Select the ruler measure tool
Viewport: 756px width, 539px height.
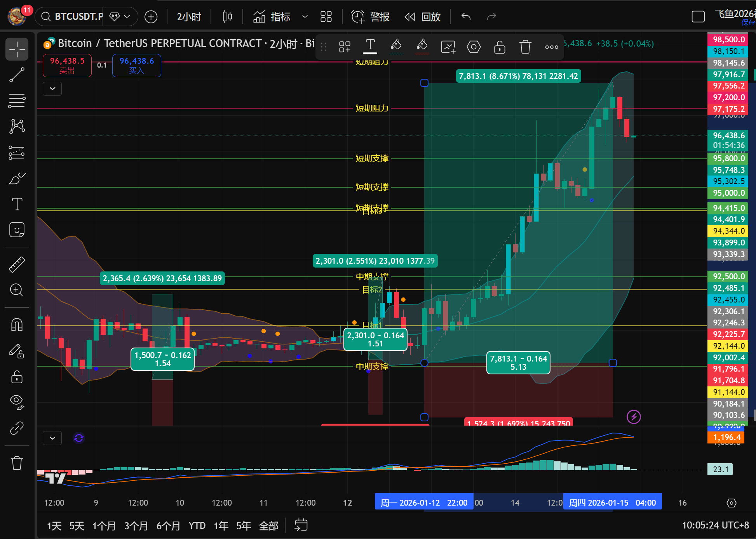[17, 264]
